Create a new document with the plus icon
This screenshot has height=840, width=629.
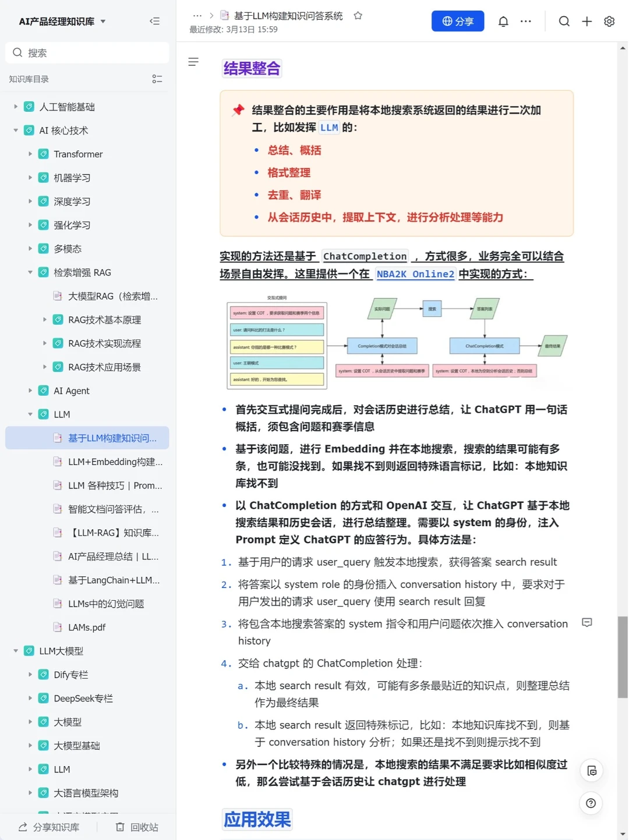pos(586,21)
